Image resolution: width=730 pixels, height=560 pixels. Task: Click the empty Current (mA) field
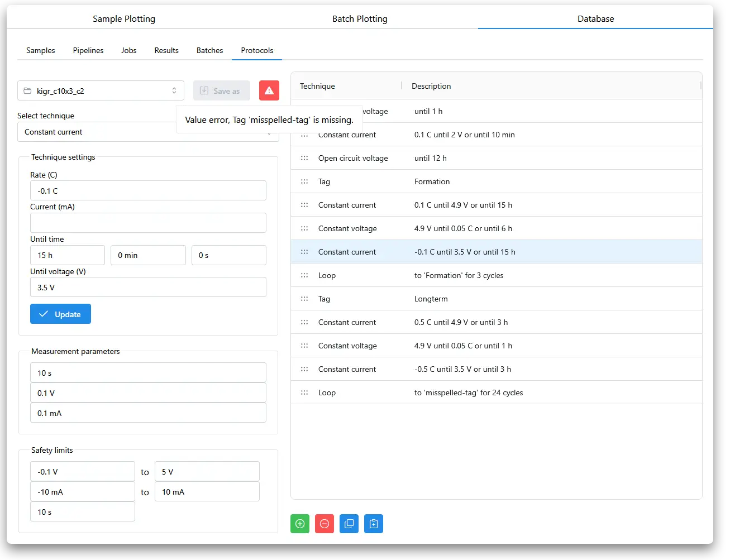tap(148, 223)
